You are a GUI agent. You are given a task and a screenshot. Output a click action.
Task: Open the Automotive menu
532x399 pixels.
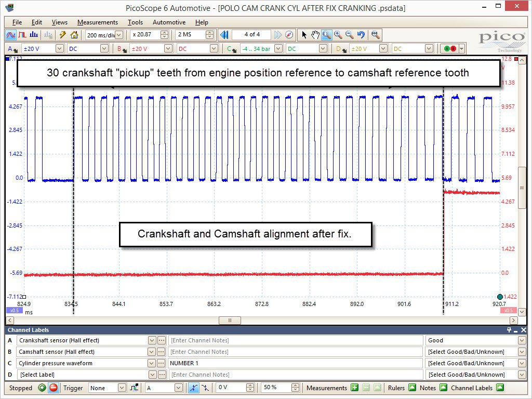pos(169,22)
